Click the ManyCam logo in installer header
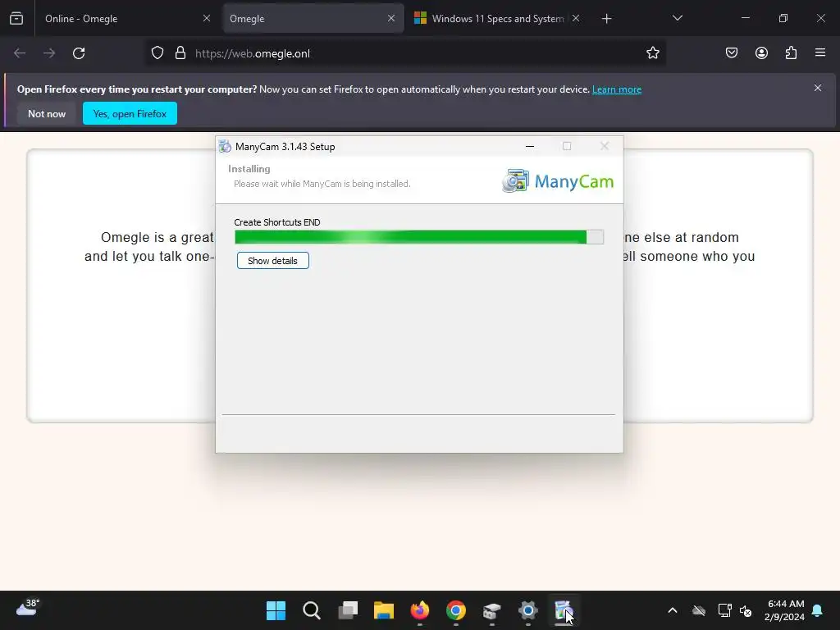The width and height of the screenshot is (840, 630). (x=558, y=181)
